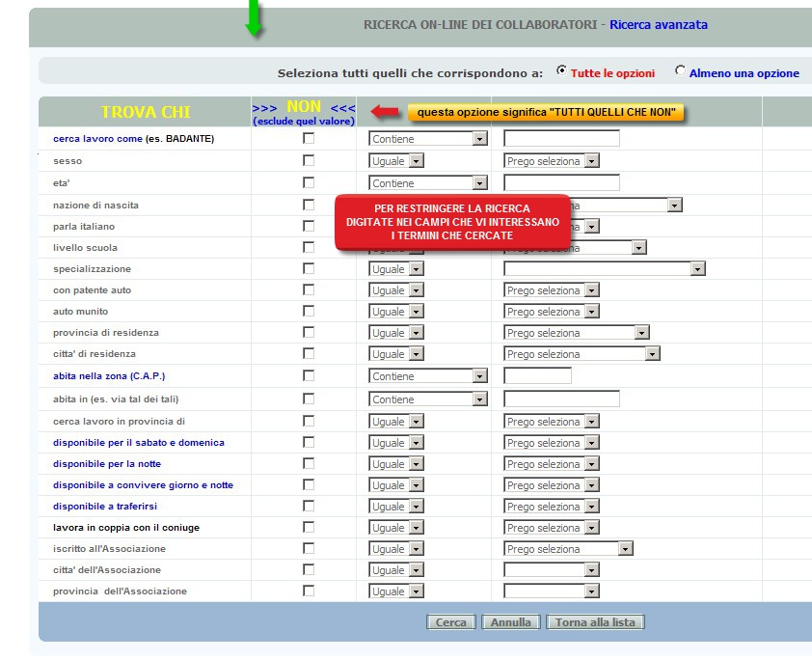Click the 'Torna alla lista' button
The image size is (812, 660).
point(595,622)
